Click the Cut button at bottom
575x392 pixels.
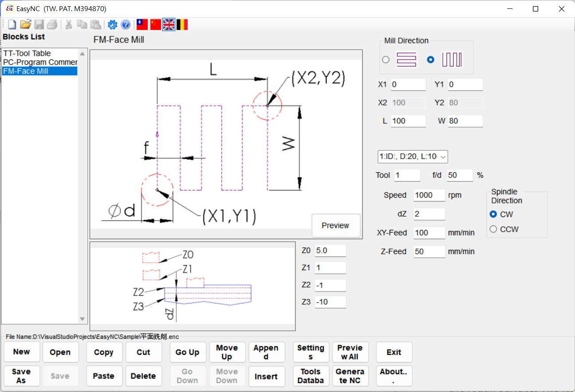pos(143,352)
